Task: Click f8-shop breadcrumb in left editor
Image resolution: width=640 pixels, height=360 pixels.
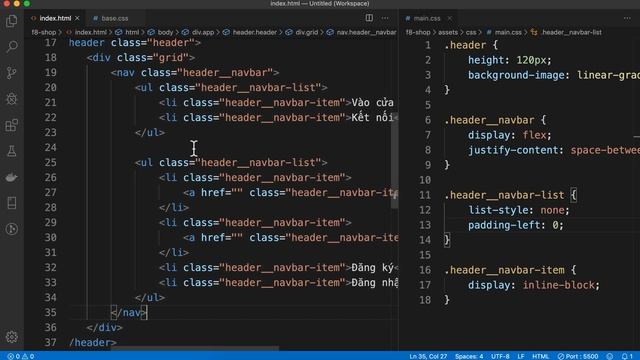Action: click(x=44, y=32)
